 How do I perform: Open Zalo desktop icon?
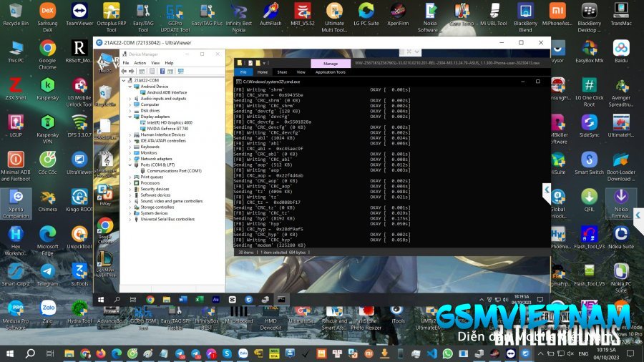coord(48,312)
